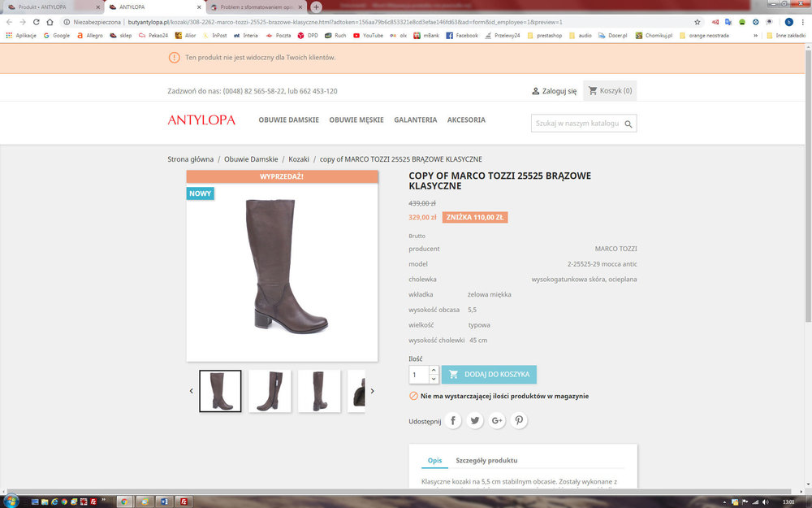The image size is (812, 508).
Task: Click Zaloguj się link
Action: pos(554,91)
